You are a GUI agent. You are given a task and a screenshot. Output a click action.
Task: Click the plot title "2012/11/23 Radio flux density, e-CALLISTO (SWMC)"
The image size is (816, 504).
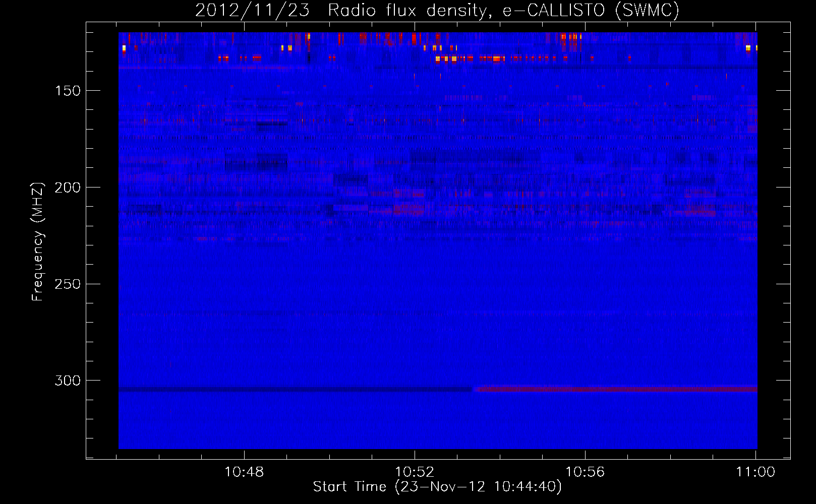pyautogui.click(x=437, y=10)
